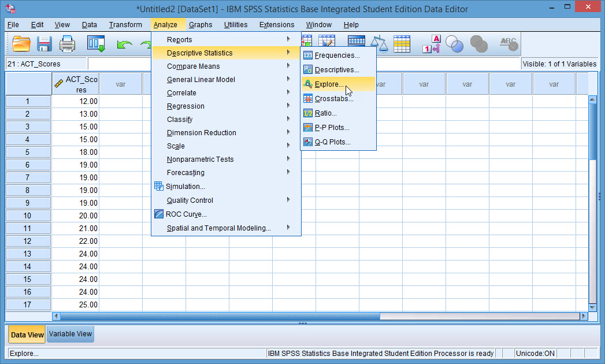Click the cell containing 25.00
Image resolution: width=605 pixels, height=364 pixels.
point(76,304)
